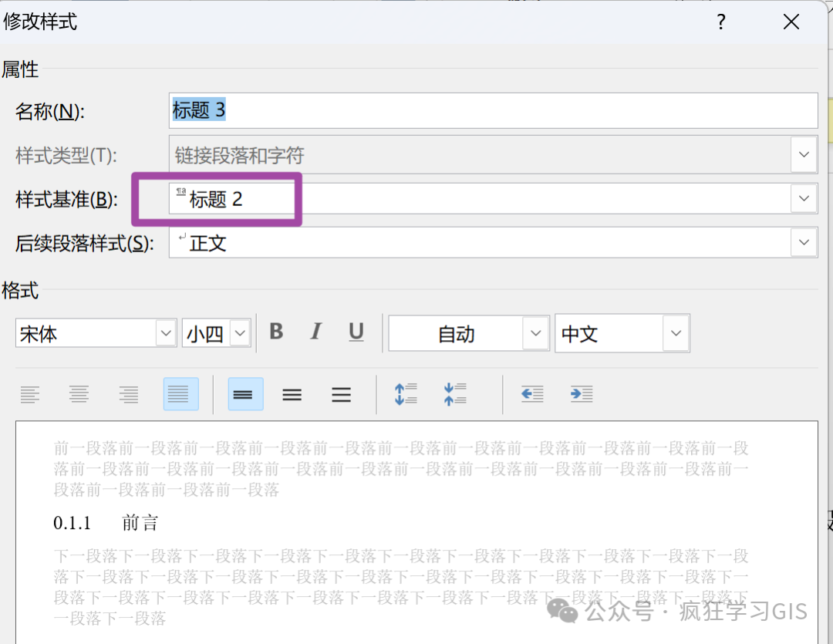Click the help question mark
Image resolution: width=833 pixels, height=644 pixels.
coord(720,22)
